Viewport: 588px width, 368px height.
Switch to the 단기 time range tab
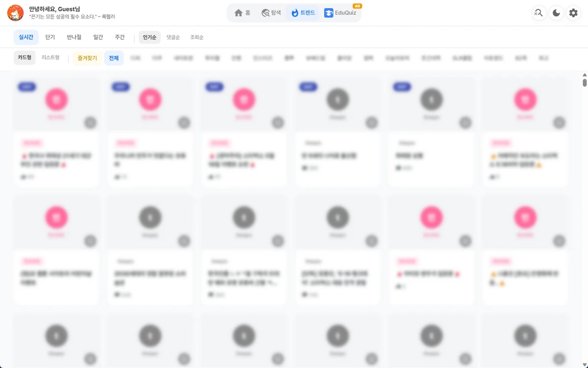(50, 37)
